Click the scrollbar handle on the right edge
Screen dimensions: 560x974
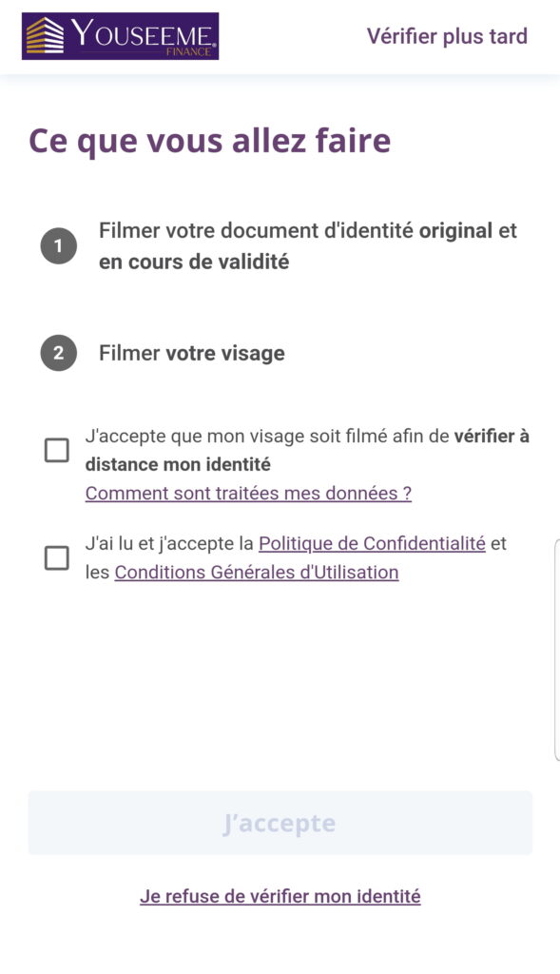pyautogui.click(x=556, y=650)
